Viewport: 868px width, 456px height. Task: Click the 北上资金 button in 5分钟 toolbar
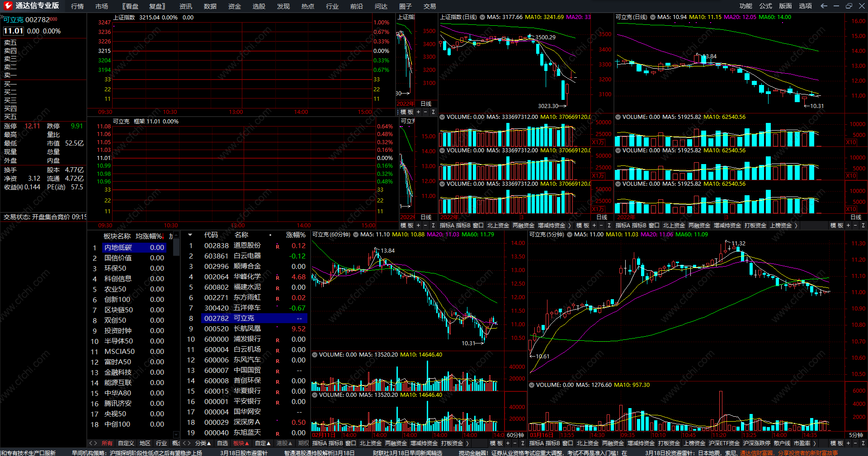588,443
